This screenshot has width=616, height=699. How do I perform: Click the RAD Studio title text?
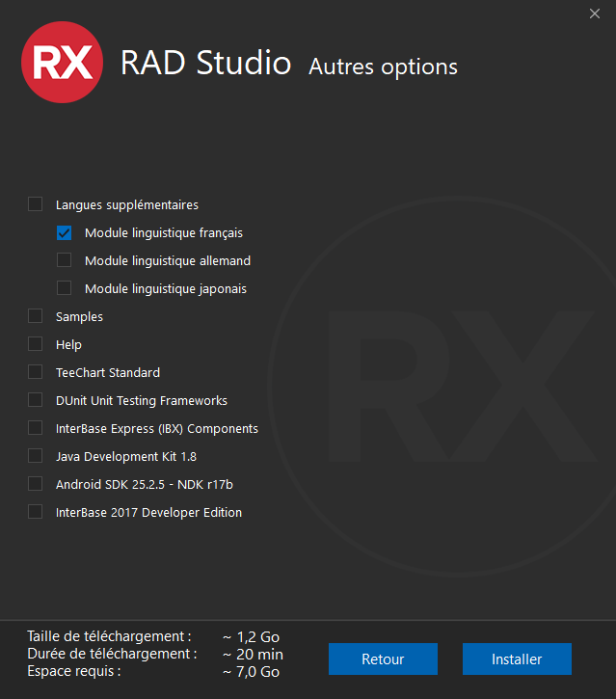click(205, 64)
